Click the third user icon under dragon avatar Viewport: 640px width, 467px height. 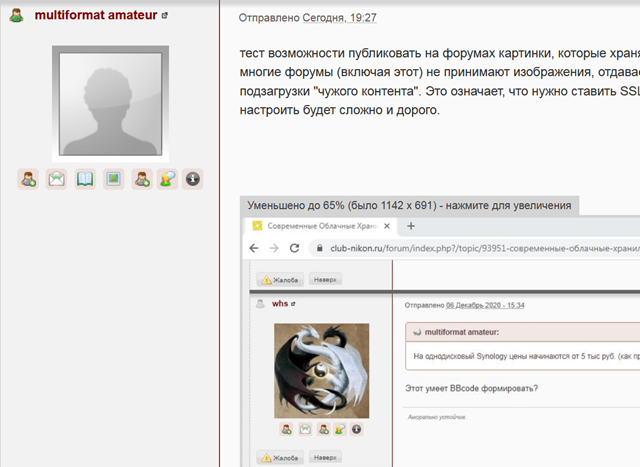[x=324, y=429]
